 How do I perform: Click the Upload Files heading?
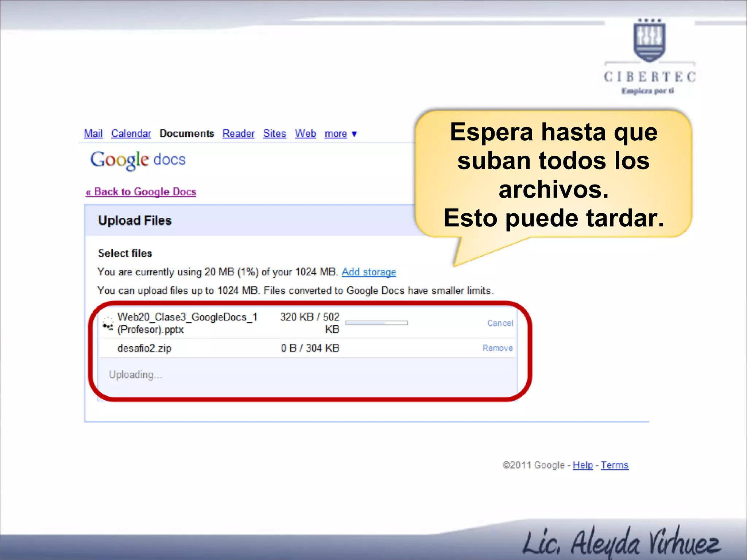pos(135,221)
